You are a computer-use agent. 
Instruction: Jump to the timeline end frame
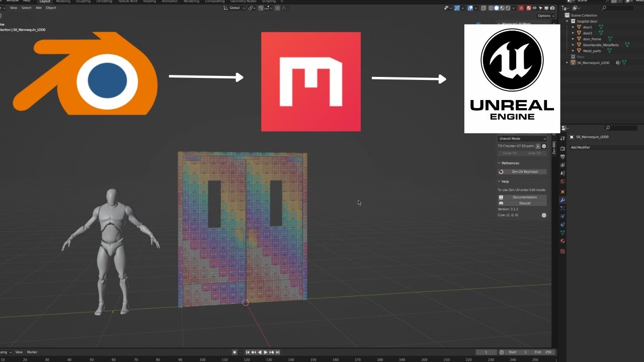click(x=278, y=352)
